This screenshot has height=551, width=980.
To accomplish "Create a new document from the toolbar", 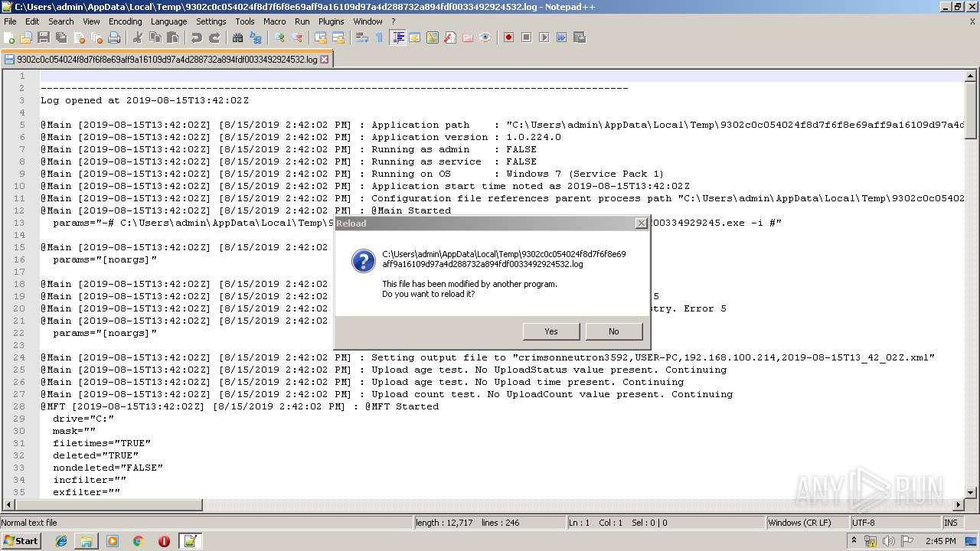I will pos(10,37).
